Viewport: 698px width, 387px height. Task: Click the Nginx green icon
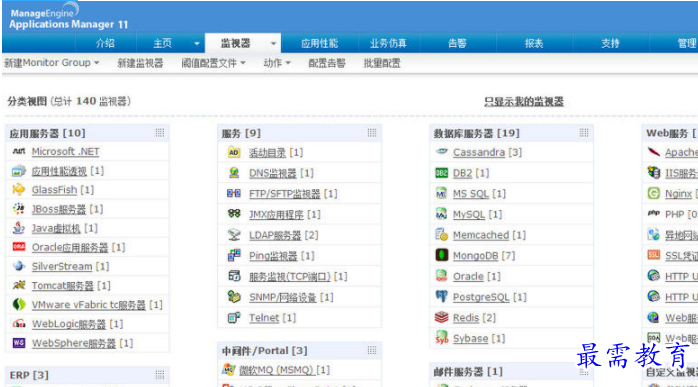653,193
